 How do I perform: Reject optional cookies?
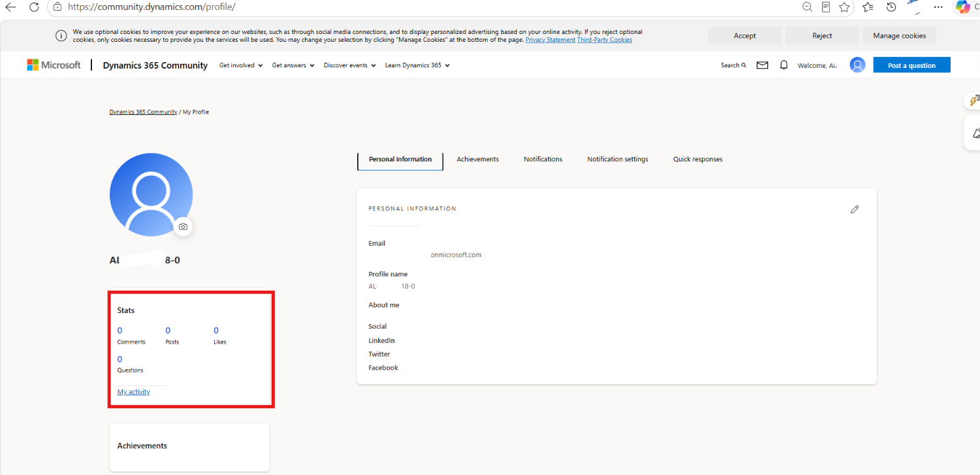pyautogui.click(x=822, y=36)
